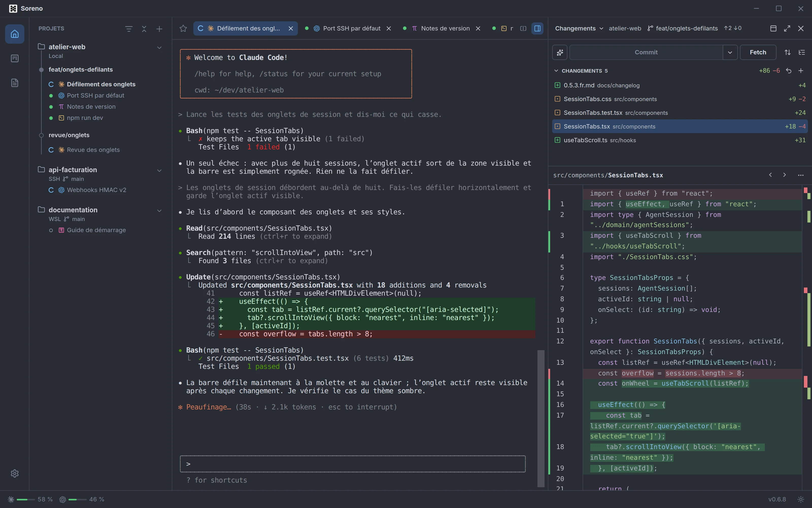Switch to Notes de version tab

click(442, 28)
